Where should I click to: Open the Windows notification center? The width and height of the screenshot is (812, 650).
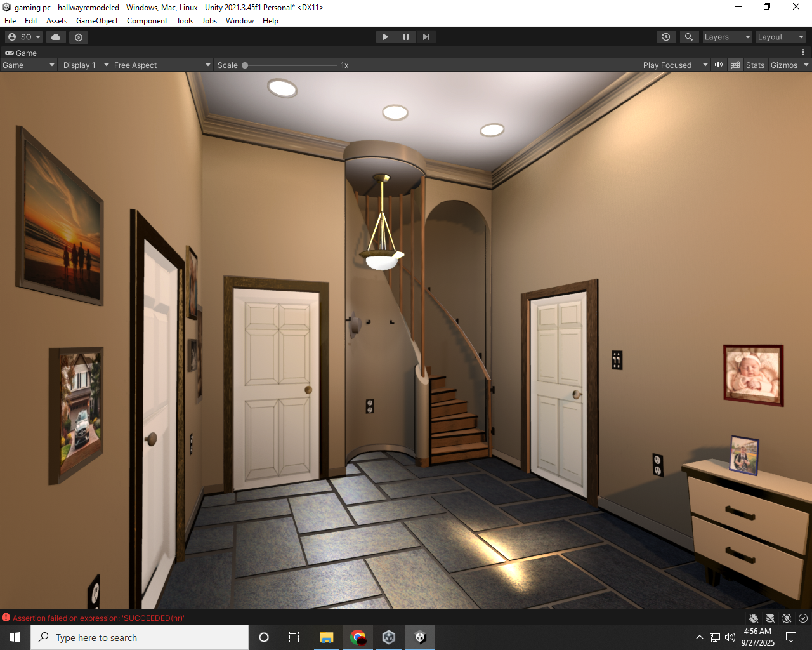pyautogui.click(x=791, y=637)
